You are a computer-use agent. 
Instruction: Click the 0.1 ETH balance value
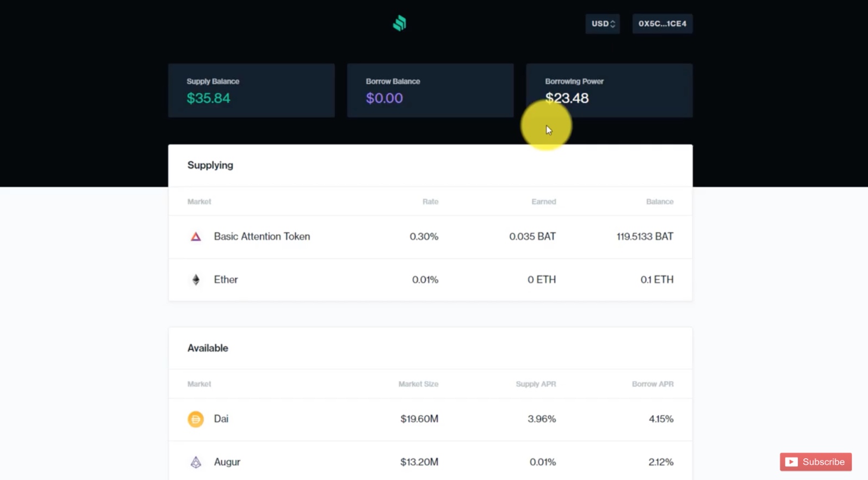[x=656, y=280]
